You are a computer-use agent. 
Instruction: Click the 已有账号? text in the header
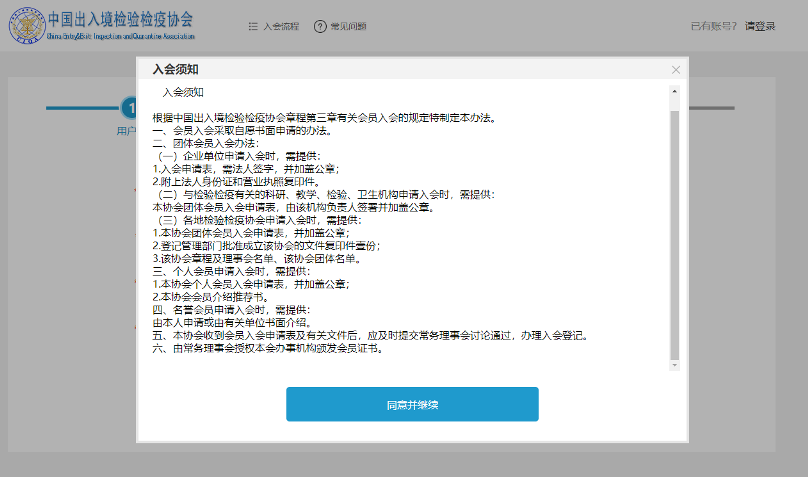point(714,26)
